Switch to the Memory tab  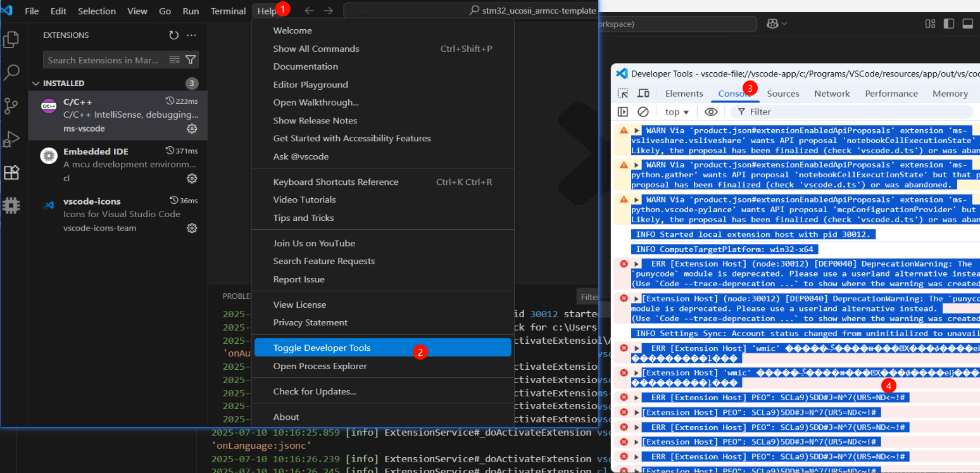coord(950,93)
